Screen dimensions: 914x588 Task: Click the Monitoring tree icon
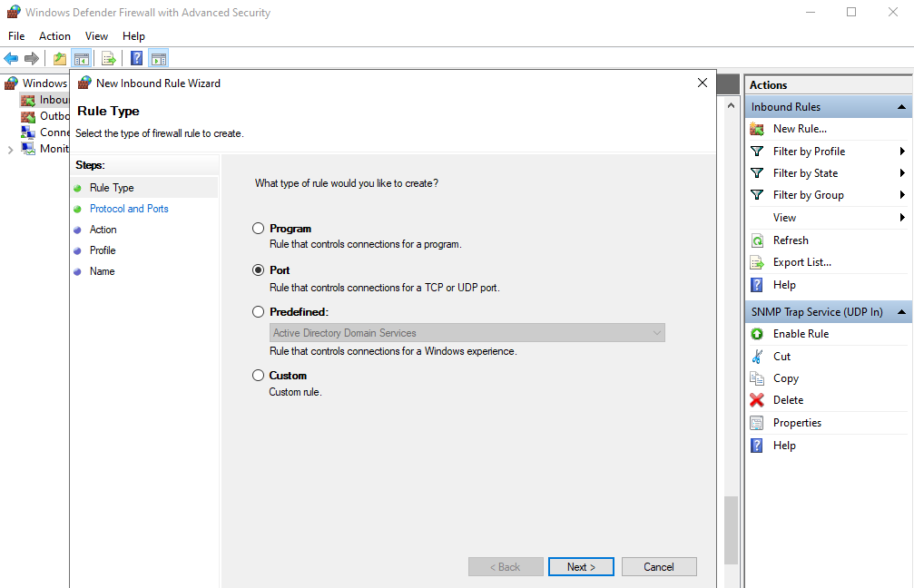[28, 149]
